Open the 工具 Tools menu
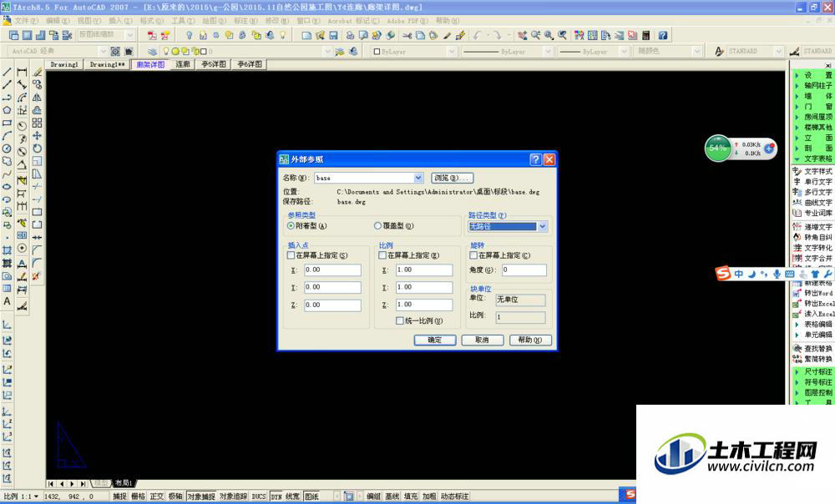Screen dimensions: 835x504 (x=183, y=21)
